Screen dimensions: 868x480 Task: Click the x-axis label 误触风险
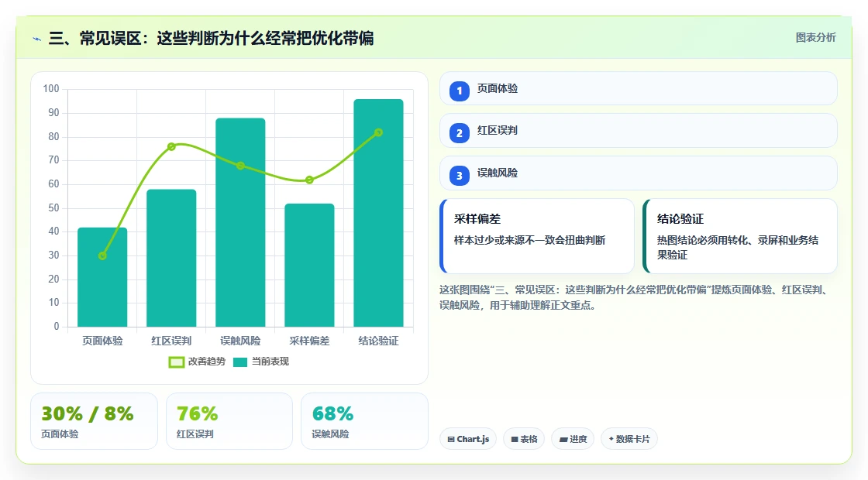coord(240,341)
